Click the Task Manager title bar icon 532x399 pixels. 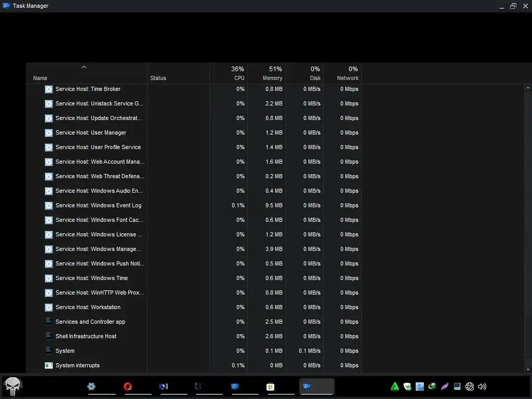[6, 5]
